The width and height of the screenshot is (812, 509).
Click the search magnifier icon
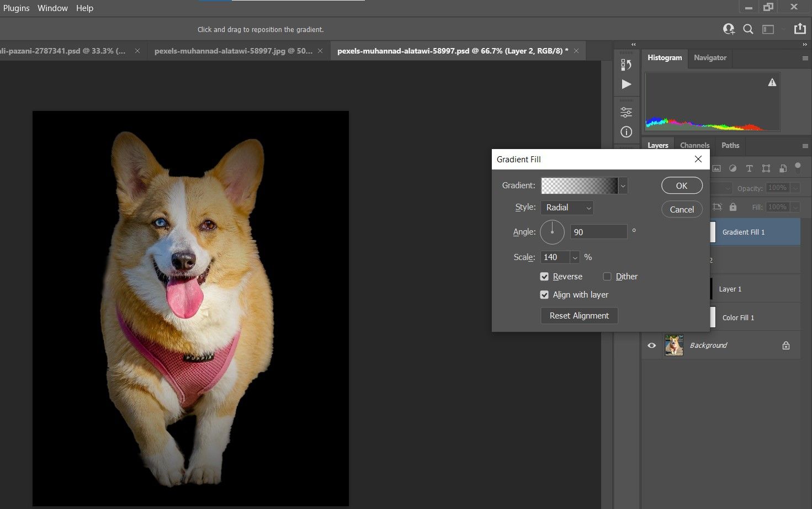748,29
